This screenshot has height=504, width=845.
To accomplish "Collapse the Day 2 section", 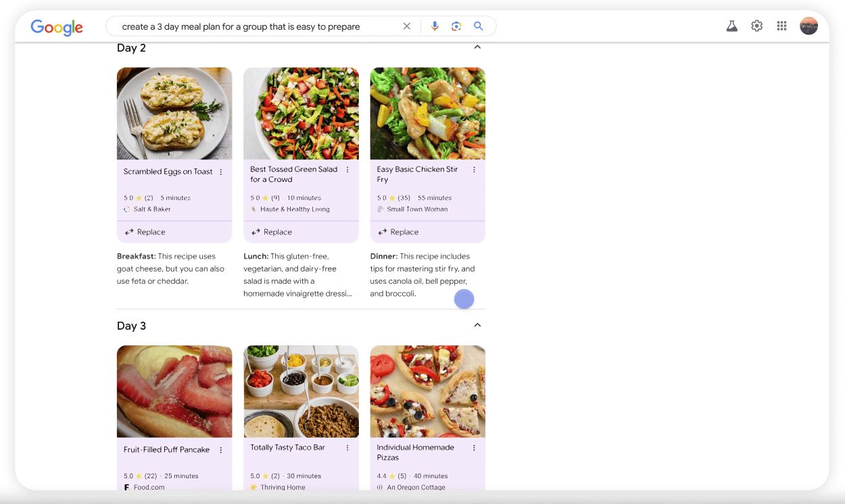I will (x=477, y=47).
